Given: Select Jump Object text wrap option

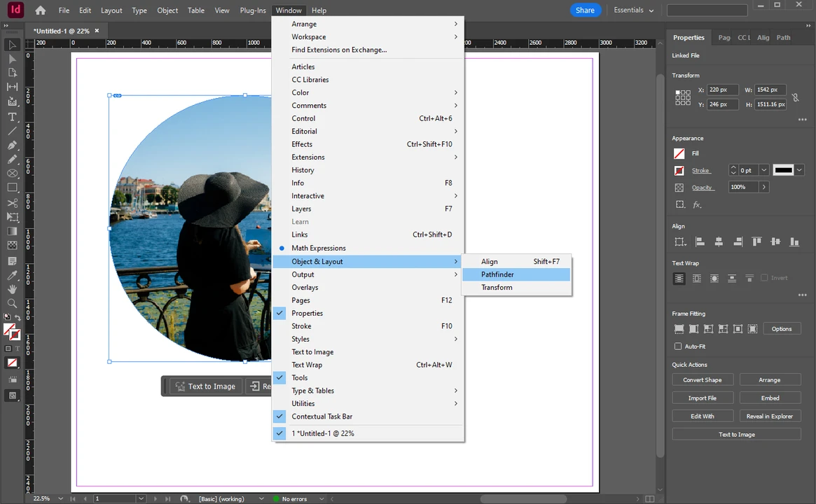Looking at the screenshot, I should coord(732,279).
